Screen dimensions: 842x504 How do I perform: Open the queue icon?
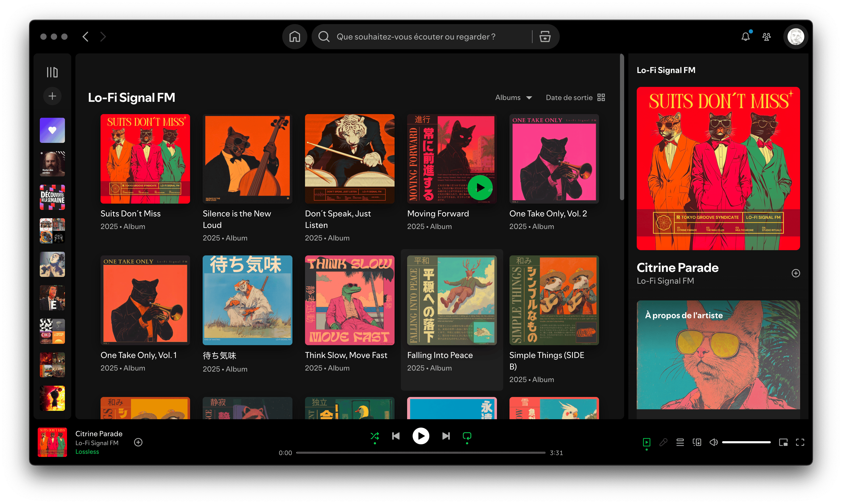680,442
